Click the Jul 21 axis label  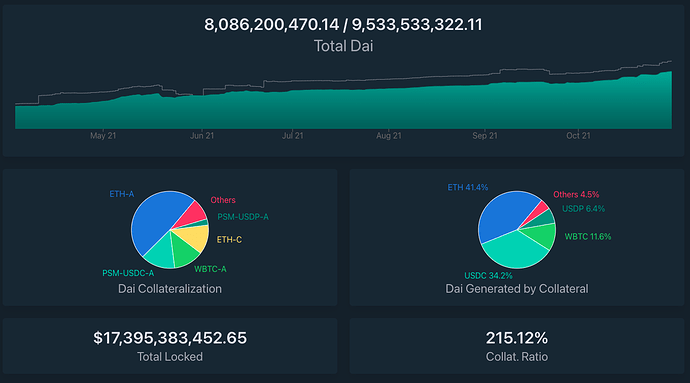click(293, 136)
